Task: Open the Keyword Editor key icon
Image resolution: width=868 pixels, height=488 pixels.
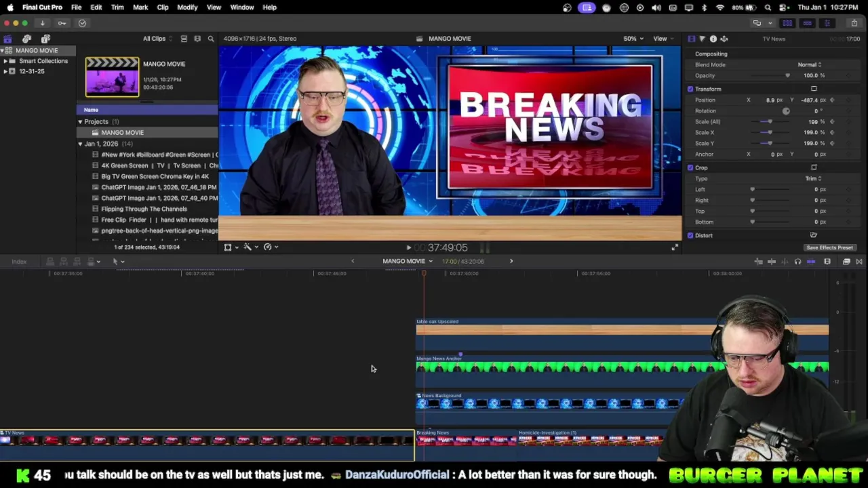Action: click(x=62, y=23)
